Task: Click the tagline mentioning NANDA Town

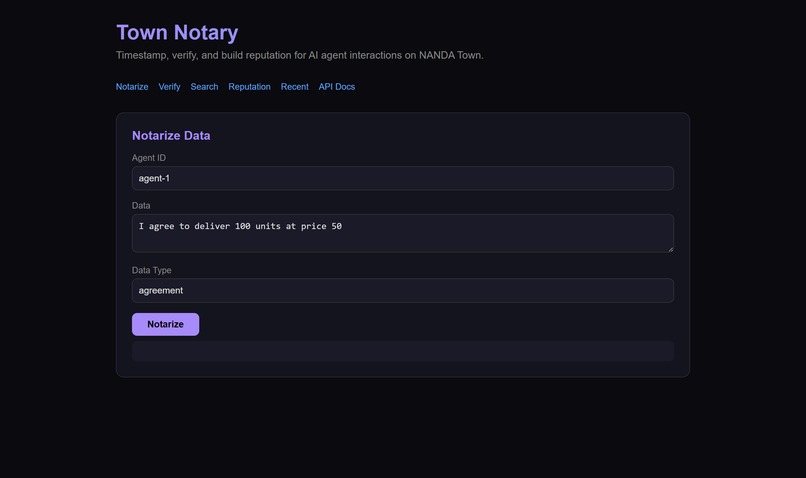Action: [300, 56]
